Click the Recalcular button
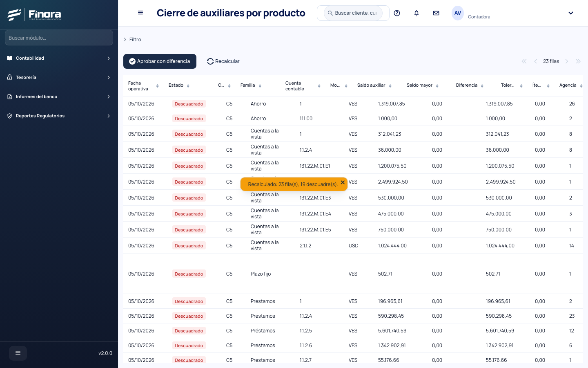This screenshot has width=588, height=368. click(x=223, y=61)
